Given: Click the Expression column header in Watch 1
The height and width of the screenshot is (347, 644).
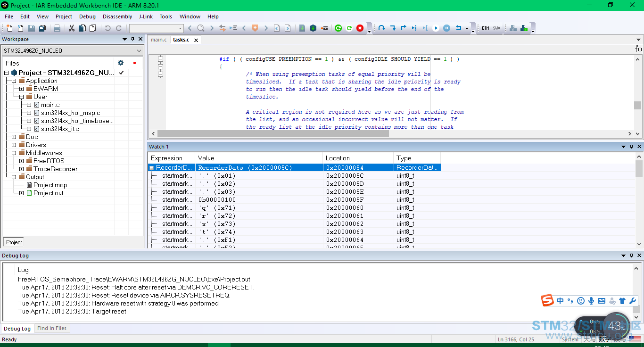Looking at the screenshot, I should pos(172,158).
